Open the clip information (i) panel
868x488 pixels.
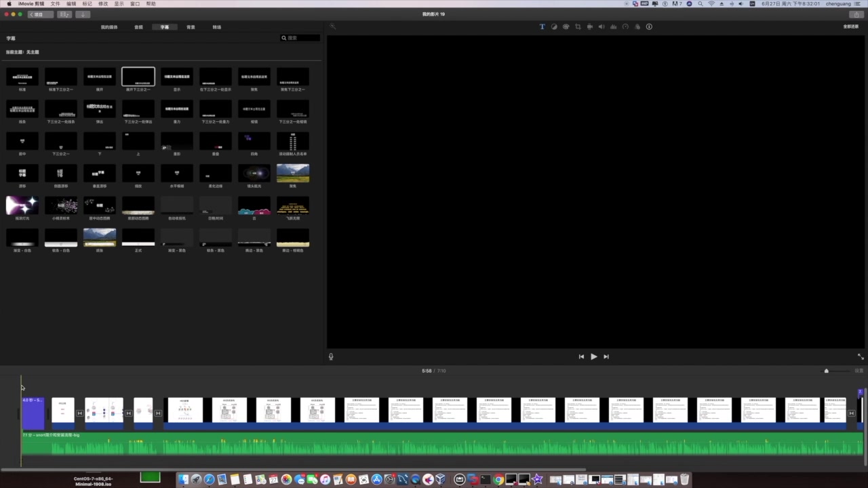point(649,27)
